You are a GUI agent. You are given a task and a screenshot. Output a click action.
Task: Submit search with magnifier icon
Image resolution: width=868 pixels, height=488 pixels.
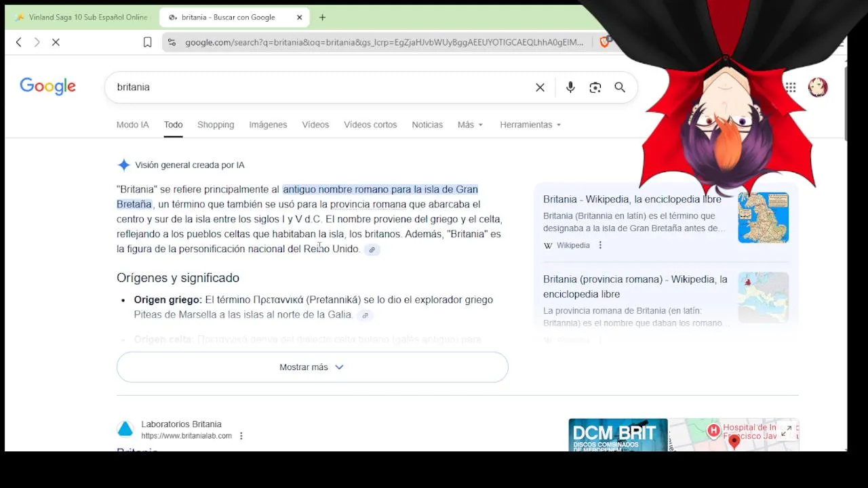pos(620,87)
